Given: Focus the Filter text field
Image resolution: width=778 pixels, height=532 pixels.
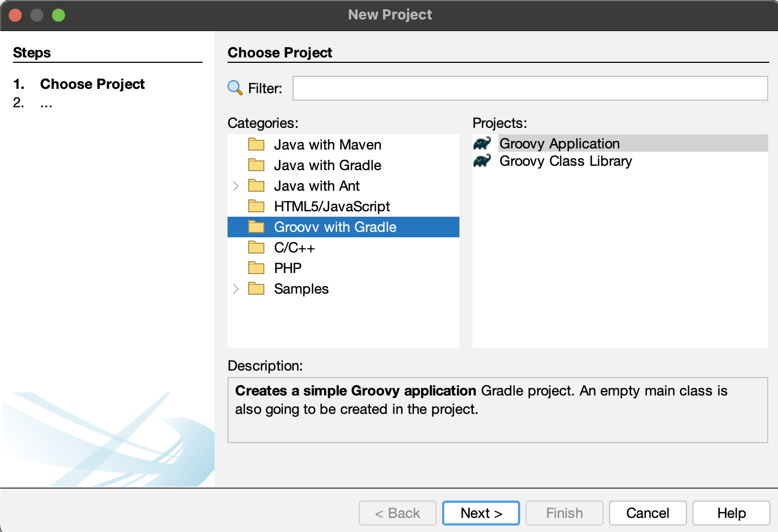Looking at the screenshot, I should (x=530, y=88).
